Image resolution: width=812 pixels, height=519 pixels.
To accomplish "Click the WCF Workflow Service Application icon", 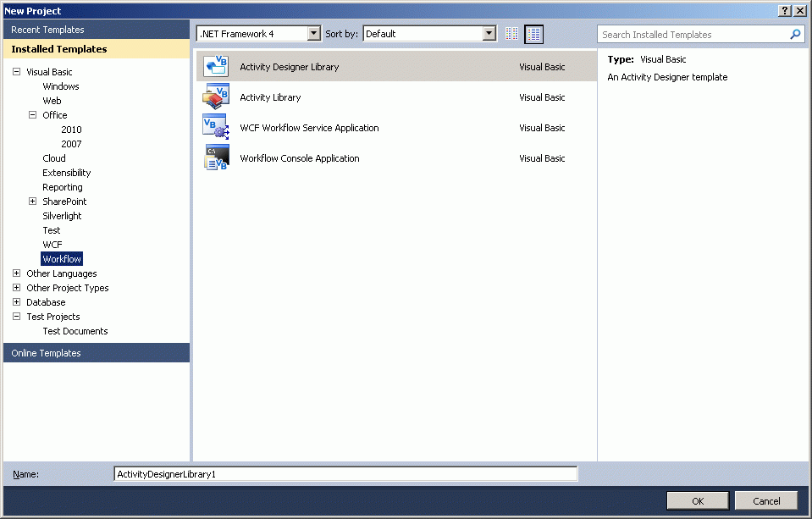I will [216, 127].
